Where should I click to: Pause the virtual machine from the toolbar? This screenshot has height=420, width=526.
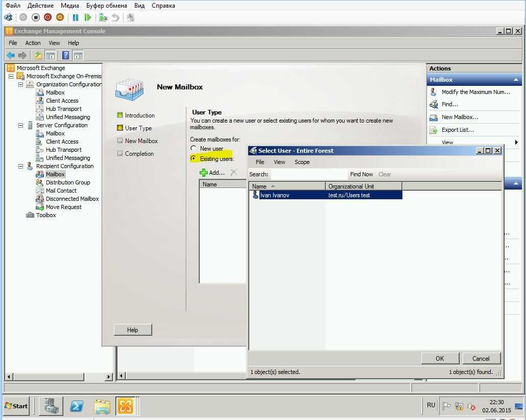coord(76,17)
